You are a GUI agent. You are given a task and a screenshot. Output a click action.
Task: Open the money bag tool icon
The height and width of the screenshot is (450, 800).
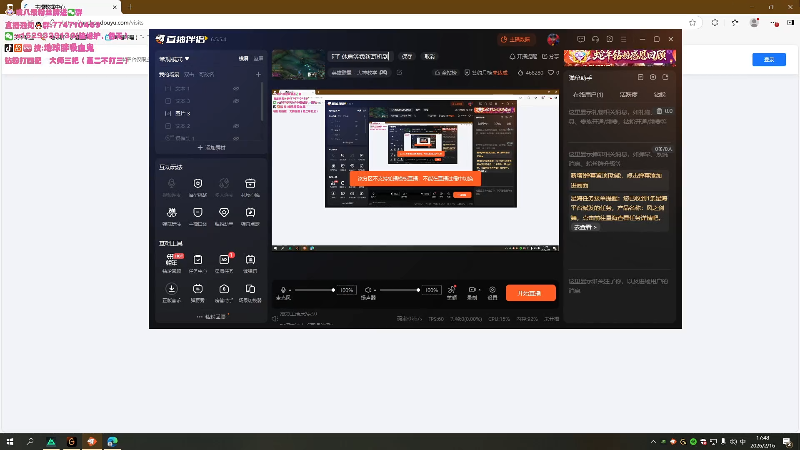tap(224, 289)
